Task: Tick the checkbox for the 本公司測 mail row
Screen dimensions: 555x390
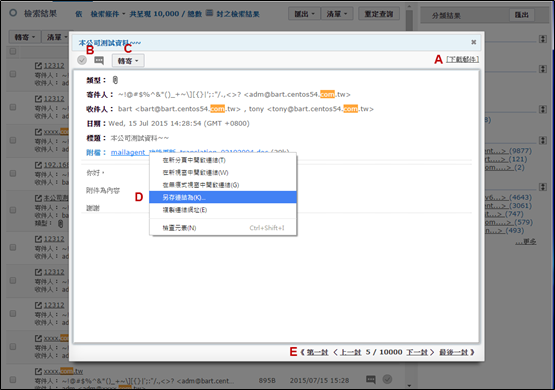Action: [x=13, y=210]
